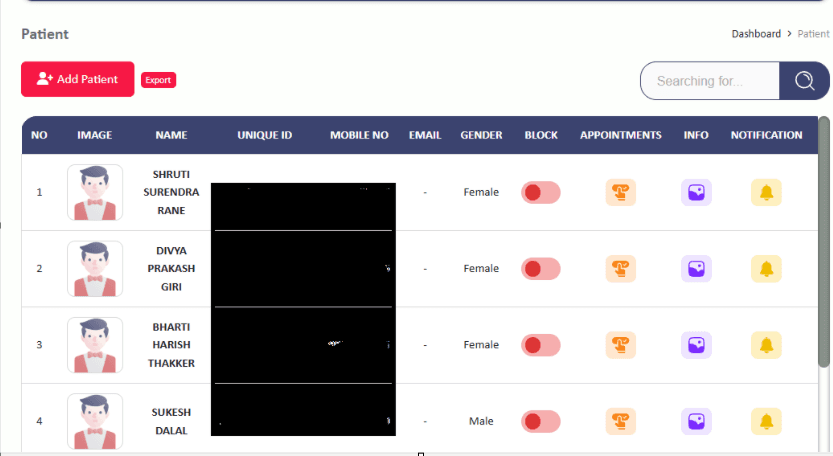Send notification to Shruti Surendra Rane
833x456 pixels.
point(766,192)
